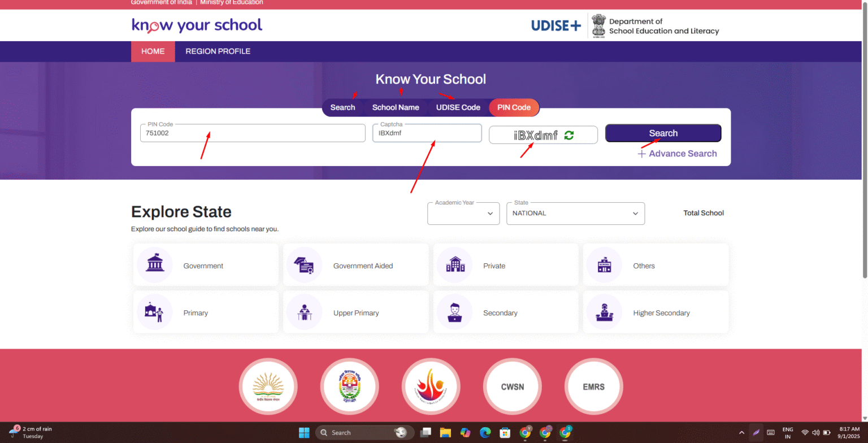Click the Private school building icon

[454, 264]
